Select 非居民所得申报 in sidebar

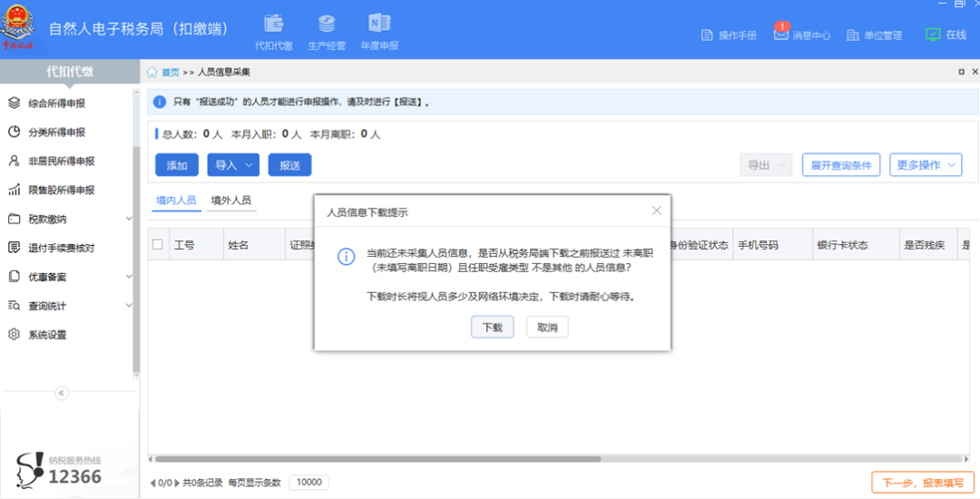pyautogui.click(x=62, y=161)
